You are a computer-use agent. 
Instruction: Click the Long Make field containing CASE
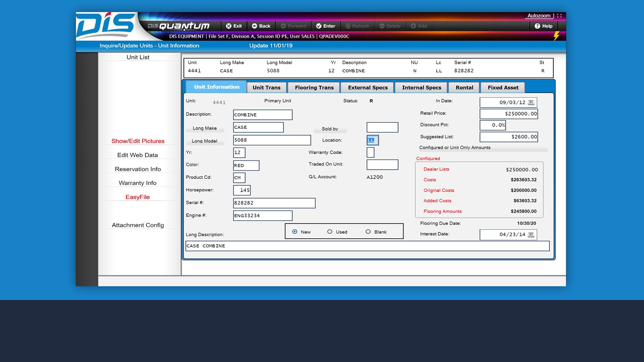point(258,127)
